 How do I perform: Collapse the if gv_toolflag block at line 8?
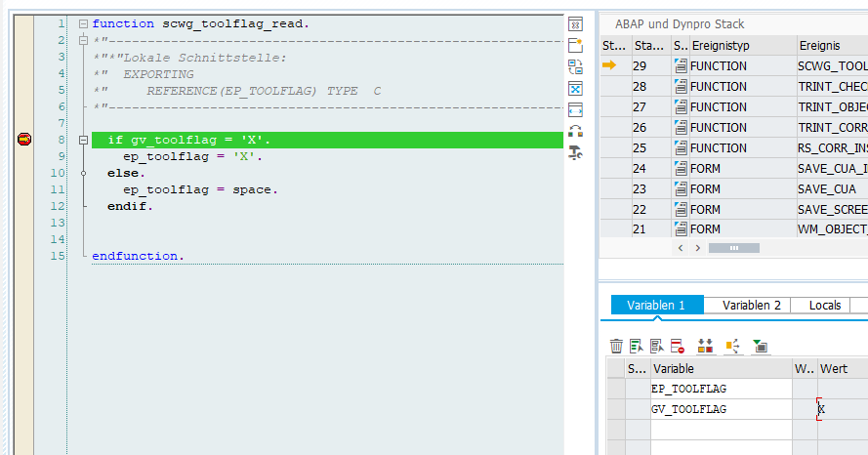[x=83, y=140]
